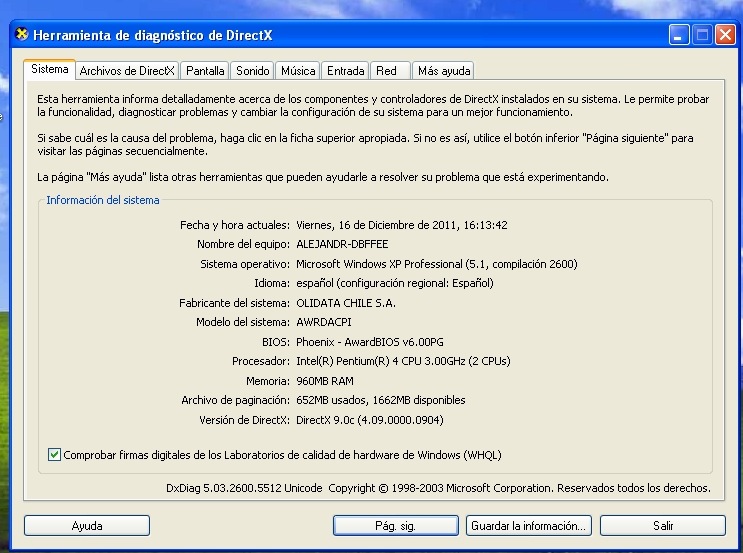Click the 'Fecha y hora actuales:' label
This screenshot has width=743, height=553.
235,225
